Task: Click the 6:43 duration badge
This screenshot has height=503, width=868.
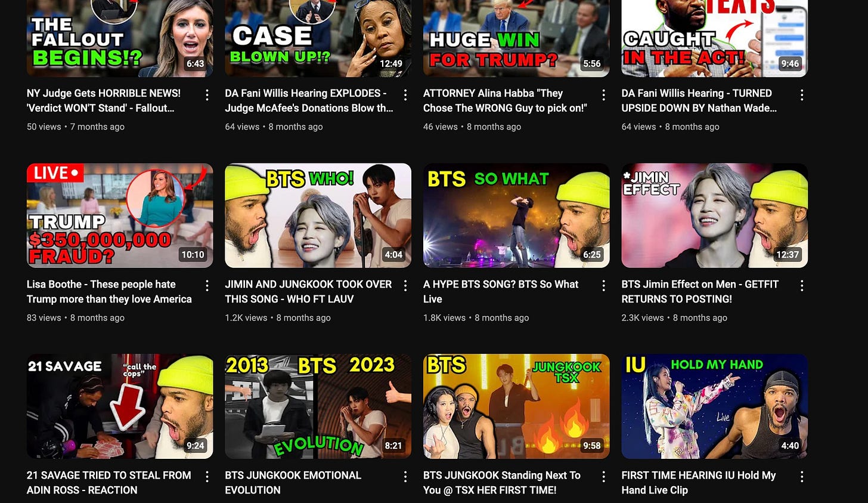Action: 195,64
